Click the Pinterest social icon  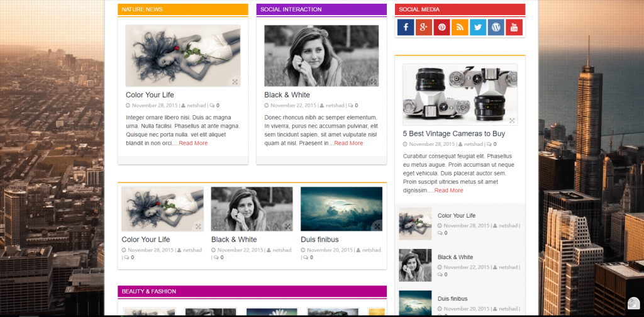coord(442,27)
